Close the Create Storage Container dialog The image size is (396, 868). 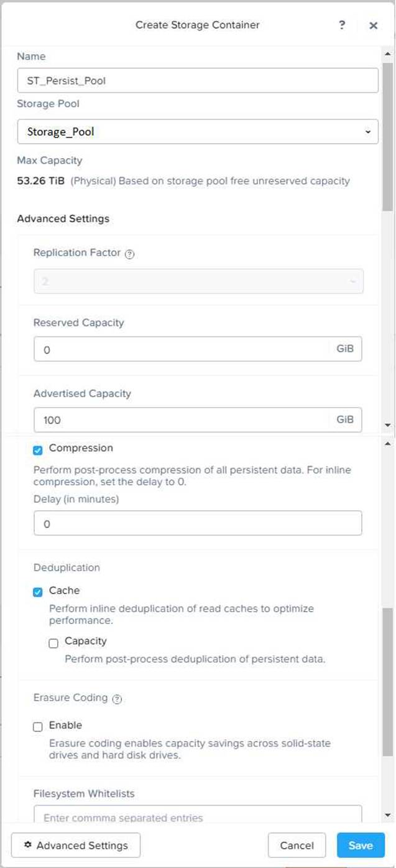373,26
